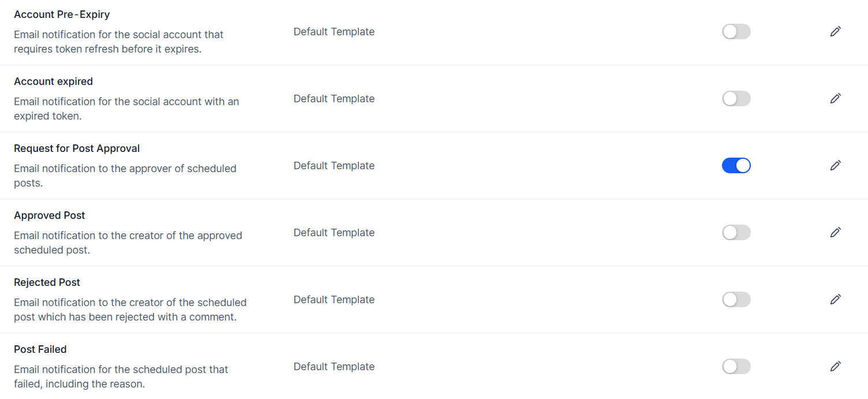This screenshot has width=868, height=399.
Task: Enable the Account Pre-Expiry notification toggle
Action: click(736, 32)
